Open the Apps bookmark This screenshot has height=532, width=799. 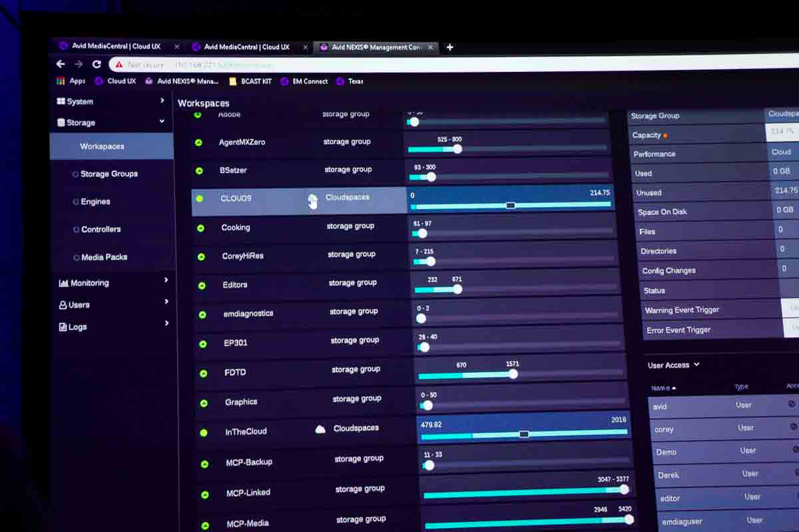click(x=73, y=81)
